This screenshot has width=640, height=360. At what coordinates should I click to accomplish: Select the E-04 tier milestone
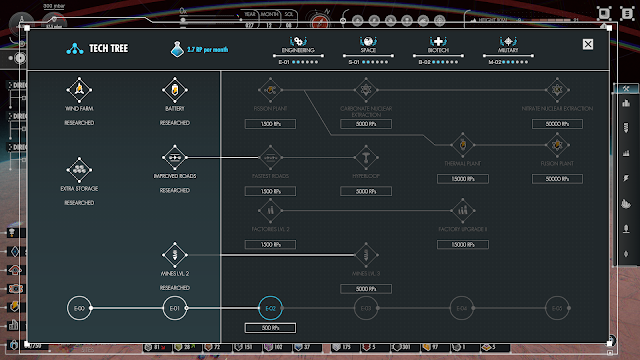point(462,308)
